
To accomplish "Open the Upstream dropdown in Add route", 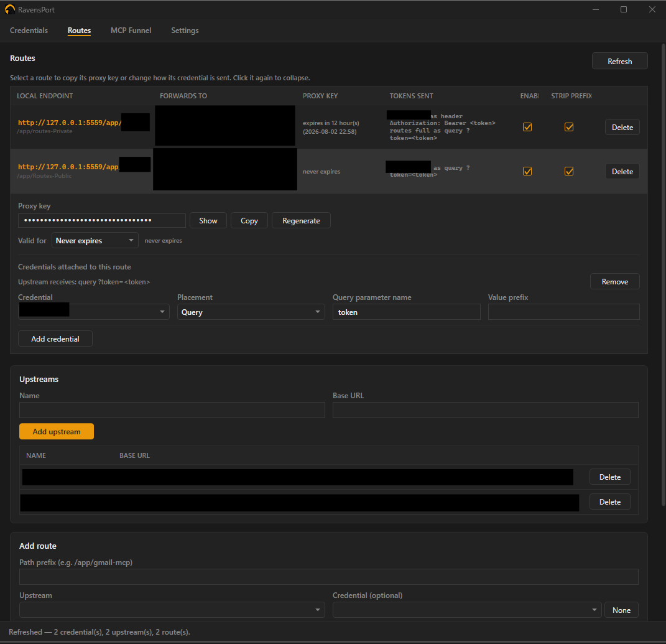I will (x=172, y=610).
